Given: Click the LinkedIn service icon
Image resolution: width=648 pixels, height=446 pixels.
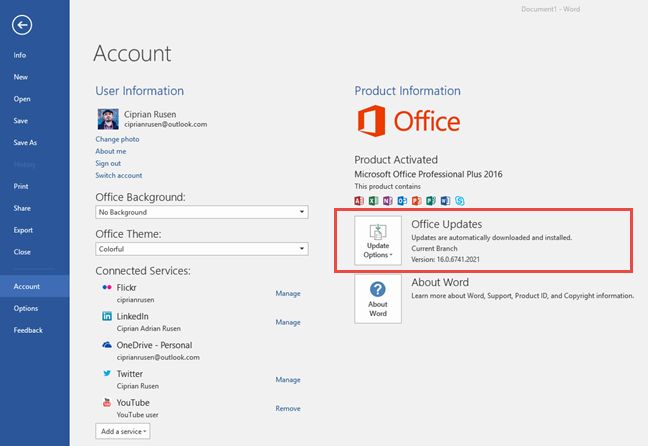Looking at the screenshot, I should (107, 316).
